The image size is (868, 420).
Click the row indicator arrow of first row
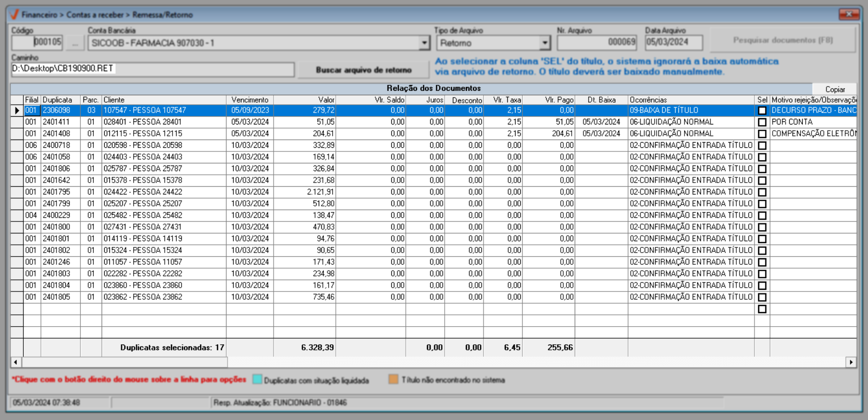[17, 110]
